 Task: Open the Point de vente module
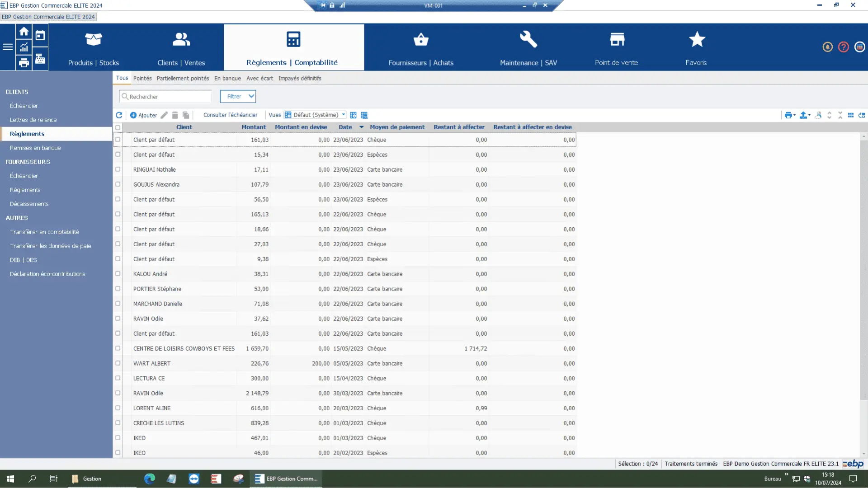pyautogui.click(x=616, y=47)
